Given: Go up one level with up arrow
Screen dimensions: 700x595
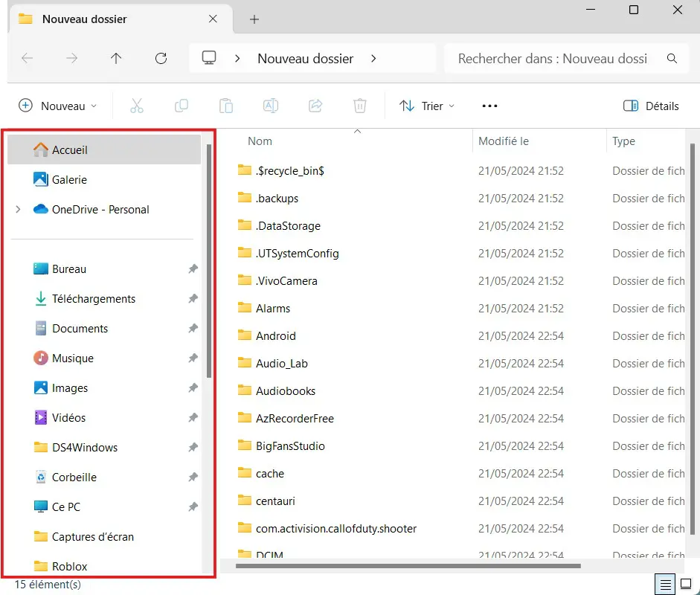Looking at the screenshot, I should pos(116,59).
